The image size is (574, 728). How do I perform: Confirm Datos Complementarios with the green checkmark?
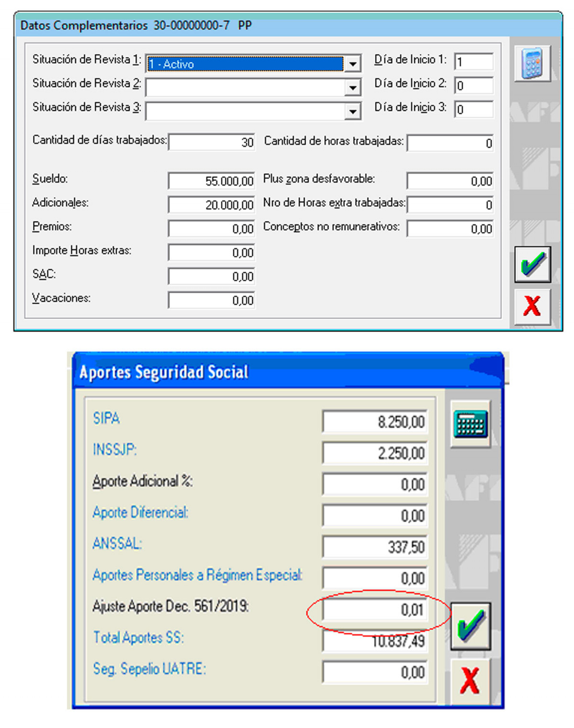pyautogui.click(x=532, y=264)
